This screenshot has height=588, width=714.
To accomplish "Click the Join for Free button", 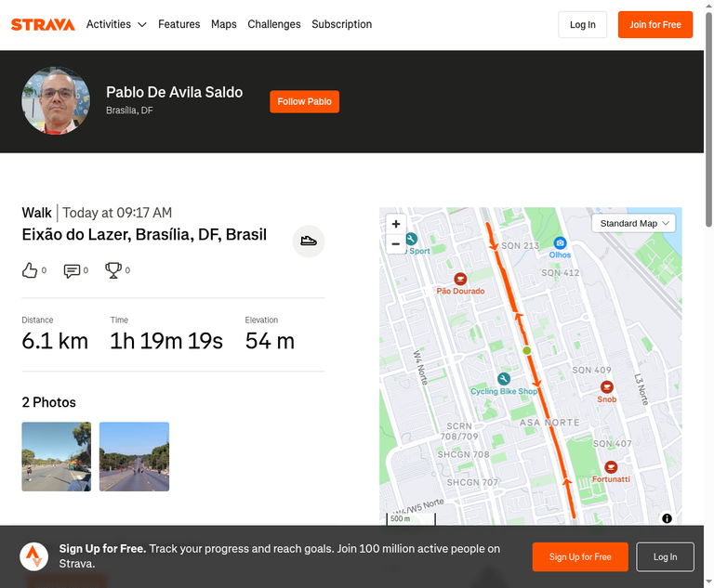I will coord(655,24).
